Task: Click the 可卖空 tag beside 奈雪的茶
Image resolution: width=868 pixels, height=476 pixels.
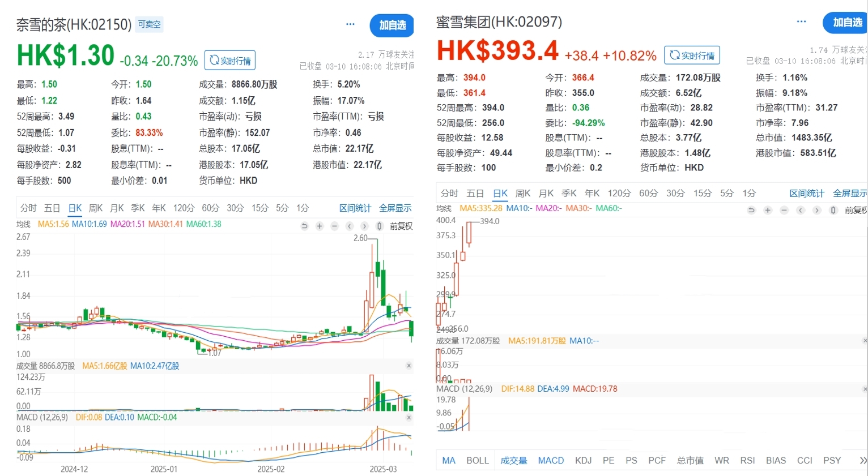Action: pos(149,24)
